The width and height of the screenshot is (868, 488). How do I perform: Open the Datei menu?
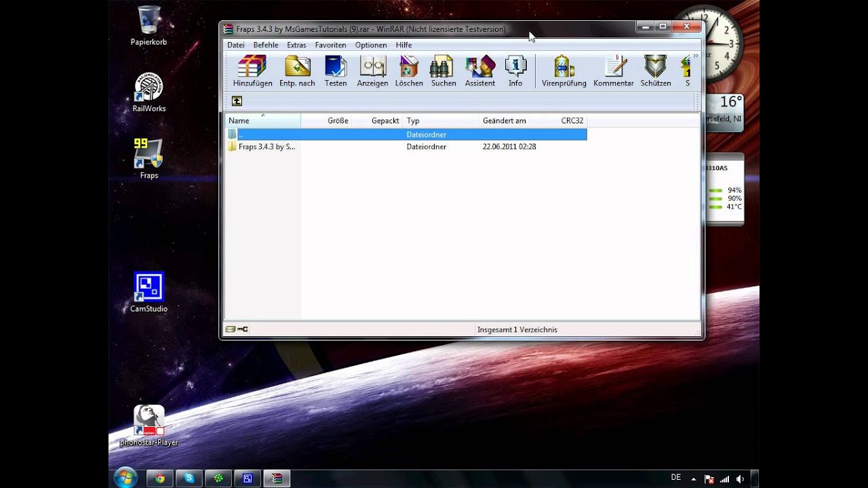(236, 45)
